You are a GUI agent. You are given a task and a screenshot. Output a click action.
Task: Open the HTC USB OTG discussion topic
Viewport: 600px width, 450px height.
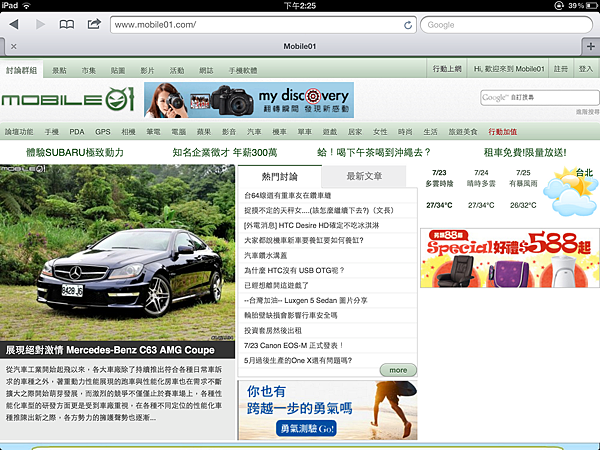point(294,271)
